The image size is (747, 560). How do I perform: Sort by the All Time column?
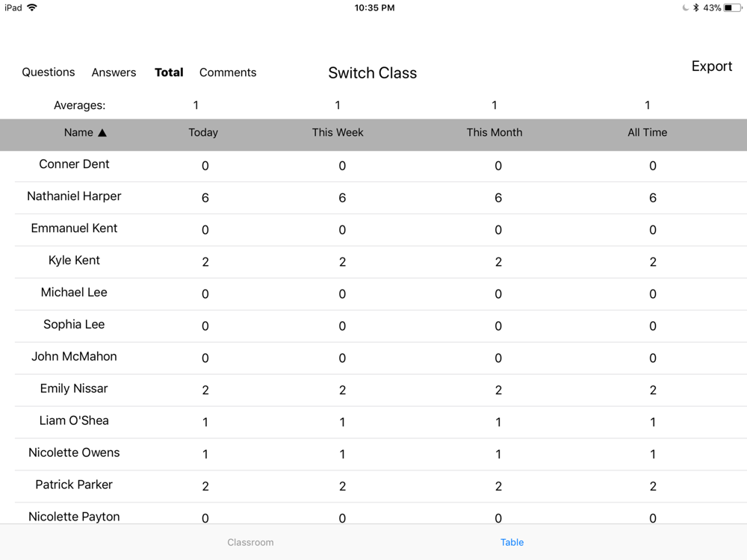coord(647,132)
